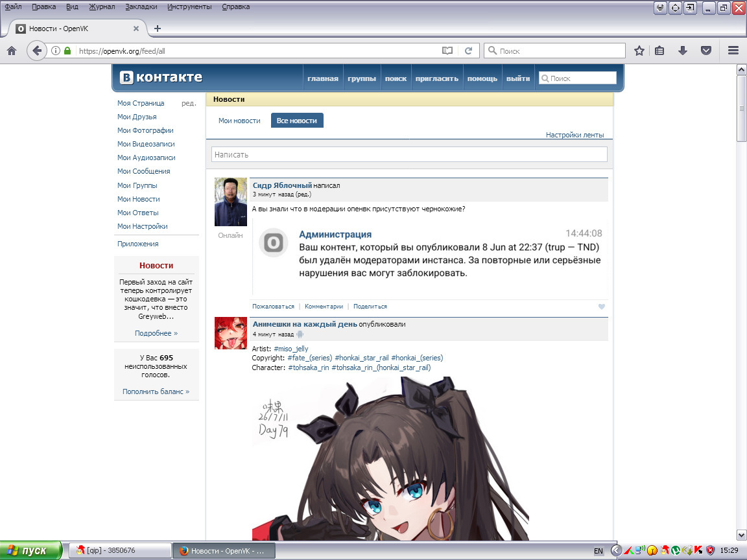Click the #miso_jelly hashtag
Screen dimensions: 747x560
point(291,349)
